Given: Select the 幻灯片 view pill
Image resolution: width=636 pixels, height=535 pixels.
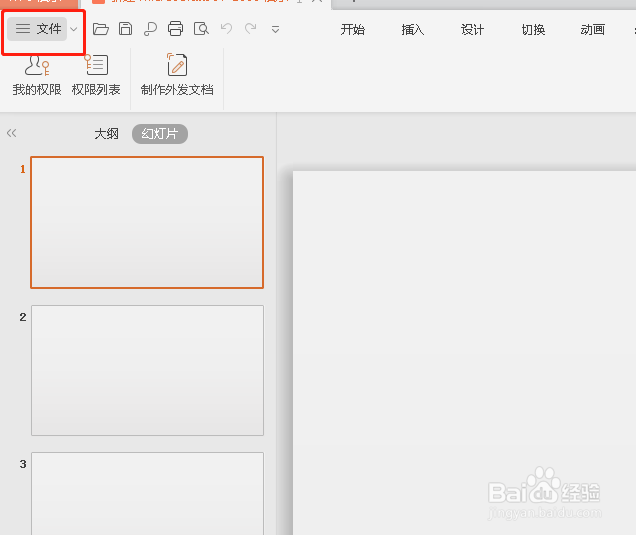Looking at the screenshot, I should (x=160, y=134).
